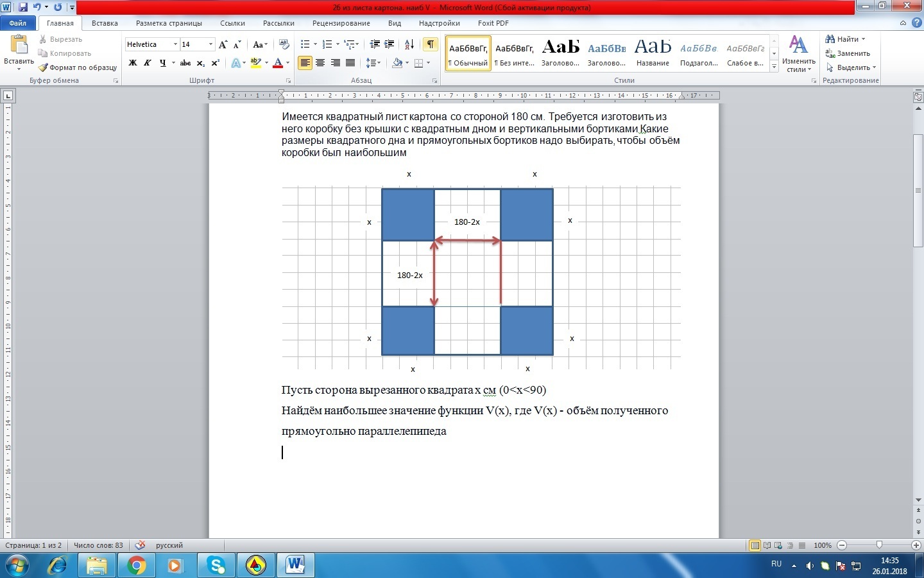Click the bulleted list icon

click(x=305, y=44)
